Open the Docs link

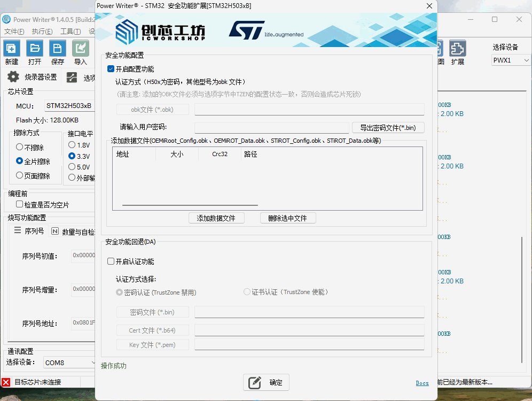click(422, 383)
